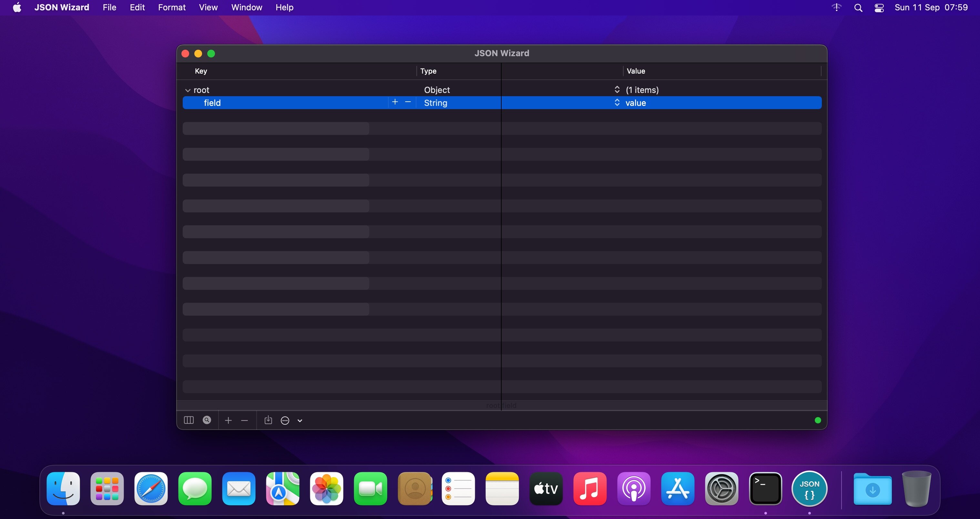The height and width of the screenshot is (519, 980).
Task: Click the inline plus in field row
Action: coord(395,102)
